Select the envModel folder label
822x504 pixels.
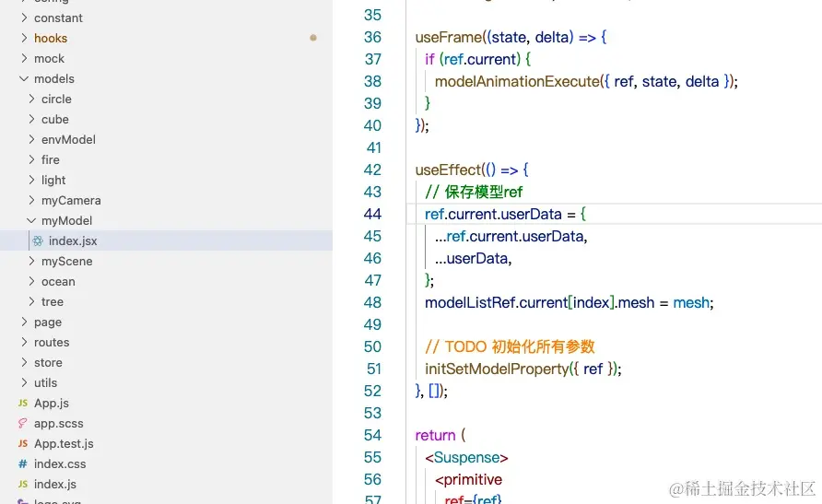coord(68,139)
